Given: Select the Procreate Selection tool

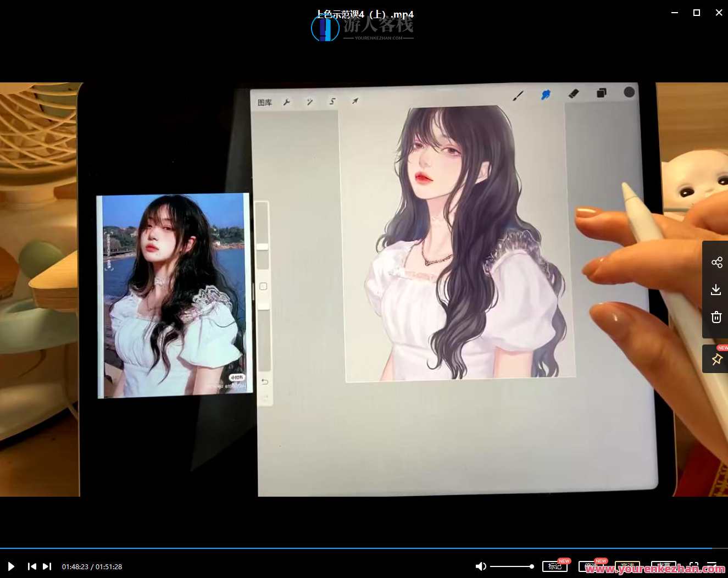Looking at the screenshot, I should click(x=332, y=101).
